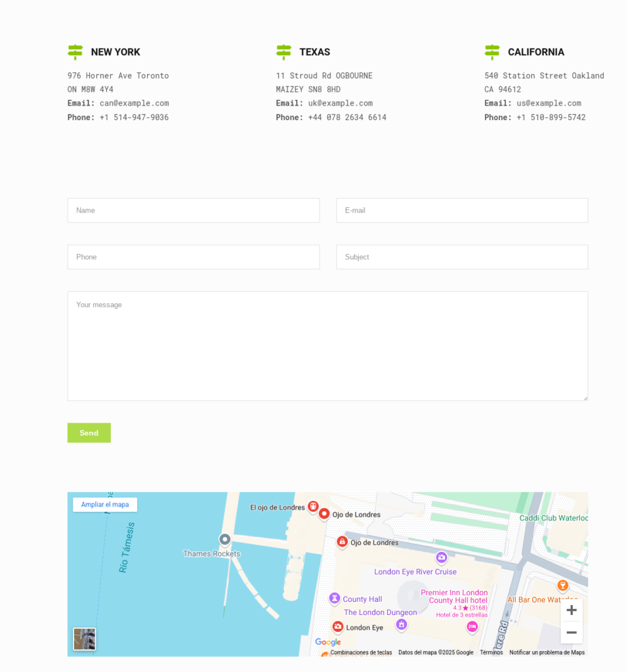Click the Ampliar el mapa link
The width and height of the screenshot is (626, 672).
pyautogui.click(x=105, y=505)
